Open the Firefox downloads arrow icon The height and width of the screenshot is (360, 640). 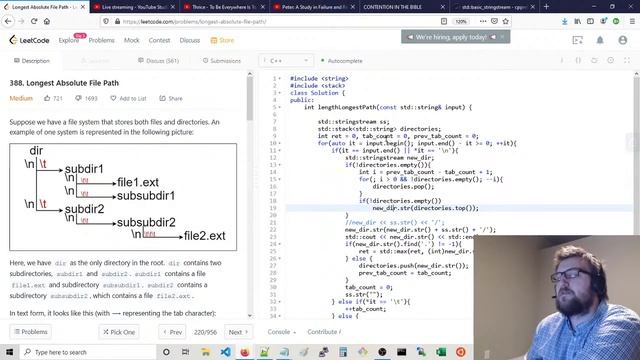tap(564, 21)
